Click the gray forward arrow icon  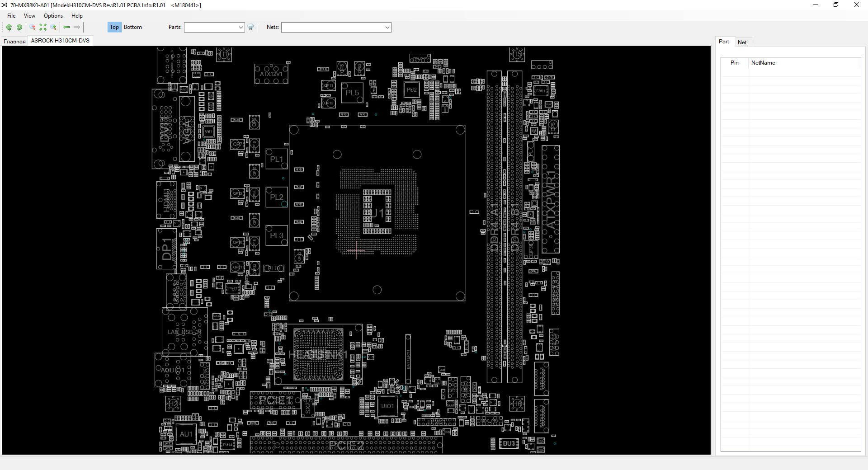coord(77,28)
